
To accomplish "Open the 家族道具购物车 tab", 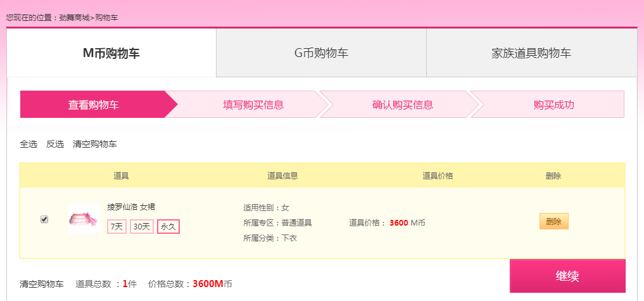I will point(531,53).
